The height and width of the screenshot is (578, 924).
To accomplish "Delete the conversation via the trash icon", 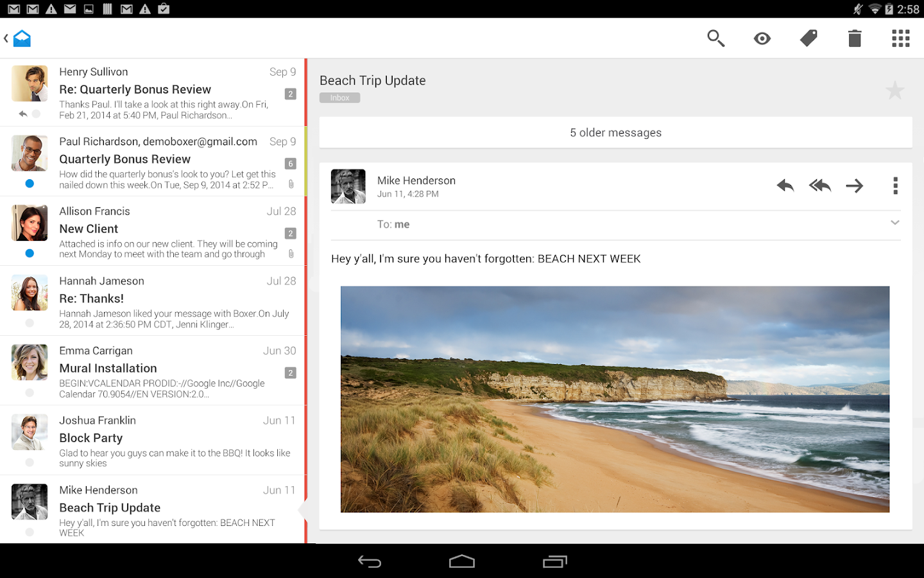I will pos(854,39).
